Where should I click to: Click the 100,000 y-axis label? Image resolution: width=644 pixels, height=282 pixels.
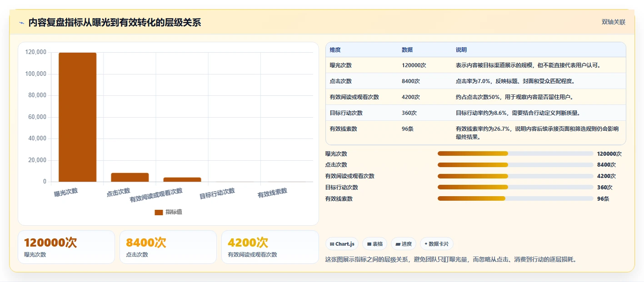(36, 74)
